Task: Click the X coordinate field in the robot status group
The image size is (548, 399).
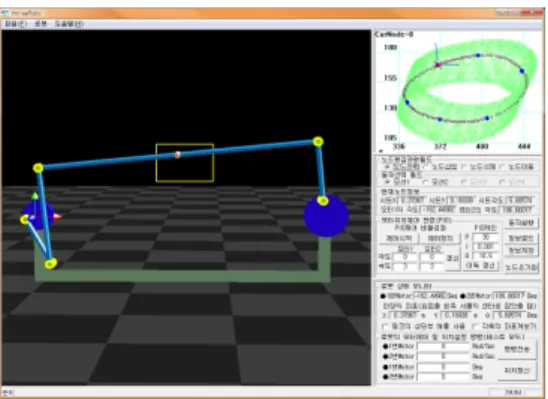Action: click(x=404, y=315)
